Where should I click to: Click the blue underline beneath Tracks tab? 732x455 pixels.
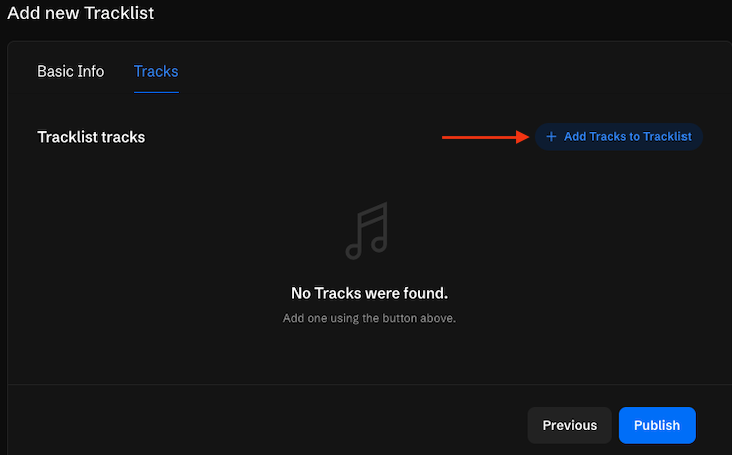click(x=156, y=92)
